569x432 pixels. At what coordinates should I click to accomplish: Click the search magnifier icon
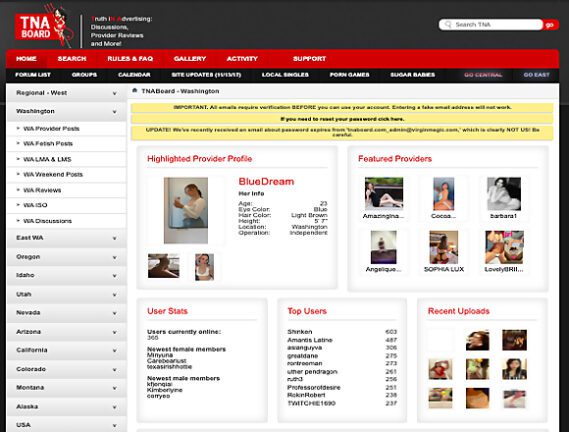coord(448,24)
